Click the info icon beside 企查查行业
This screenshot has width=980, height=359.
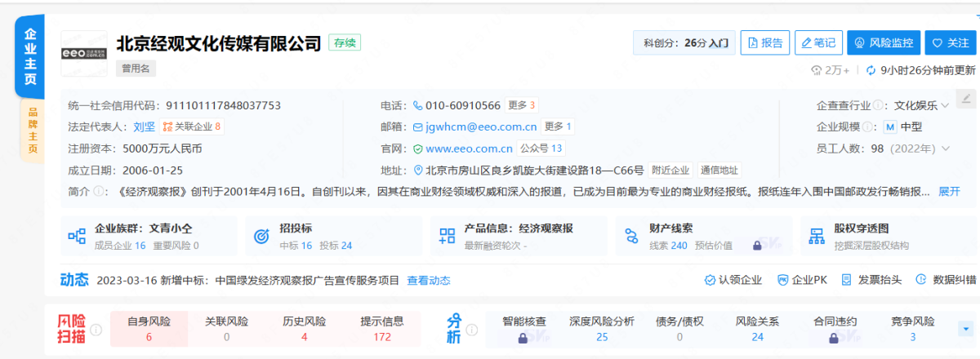pyautogui.click(x=877, y=105)
